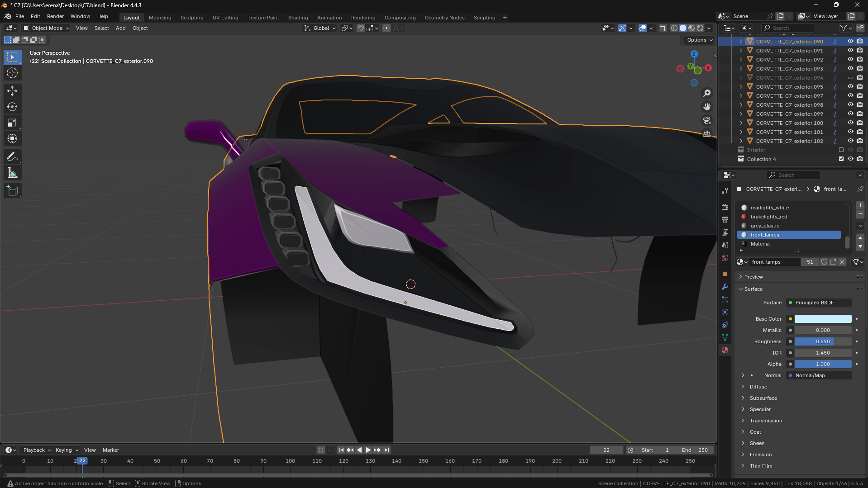This screenshot has width=868, height=488.
Task: Open the File menu
Action: click(x=19, y=16)
